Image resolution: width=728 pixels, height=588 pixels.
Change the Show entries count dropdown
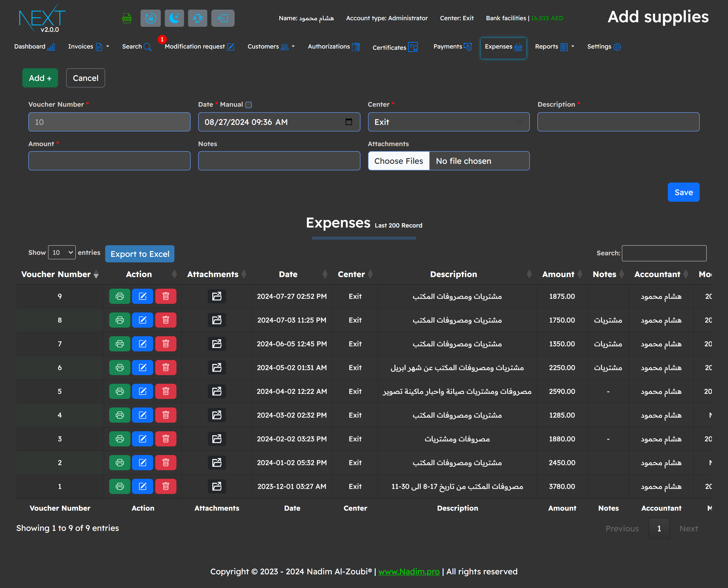(62, 252)
